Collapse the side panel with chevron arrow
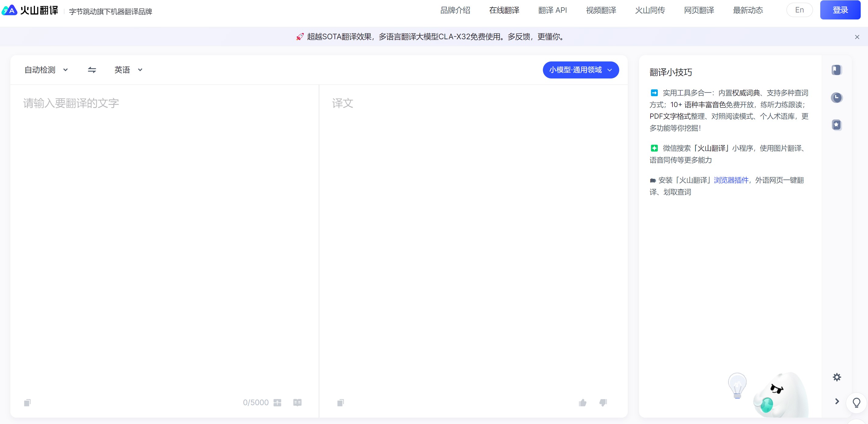The width and height of the screenshot is (868, 424). pos(837,401)
